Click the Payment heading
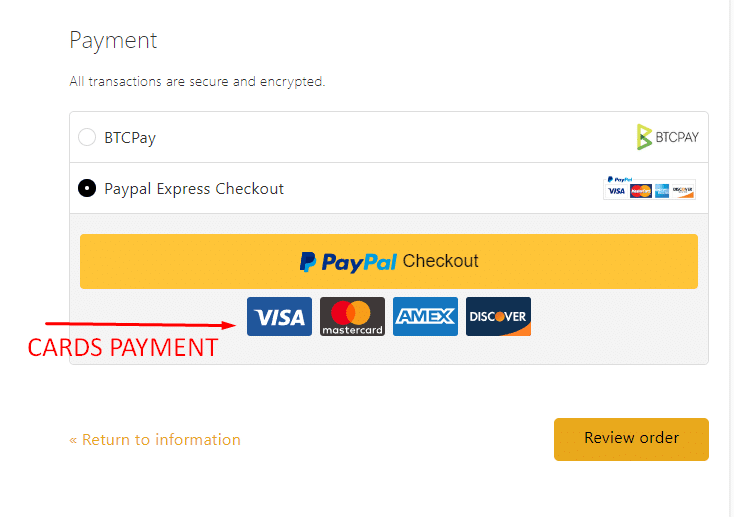734x517 pixels. tap(113, 41)
